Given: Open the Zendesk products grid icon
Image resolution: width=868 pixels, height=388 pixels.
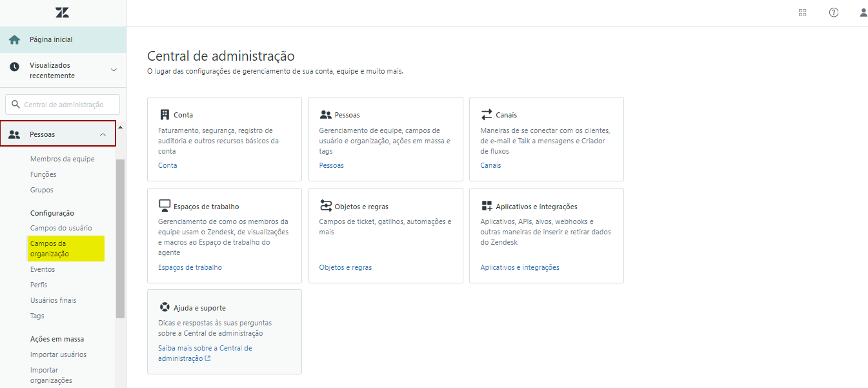Looking at the screenshot, I should [803, 12].
